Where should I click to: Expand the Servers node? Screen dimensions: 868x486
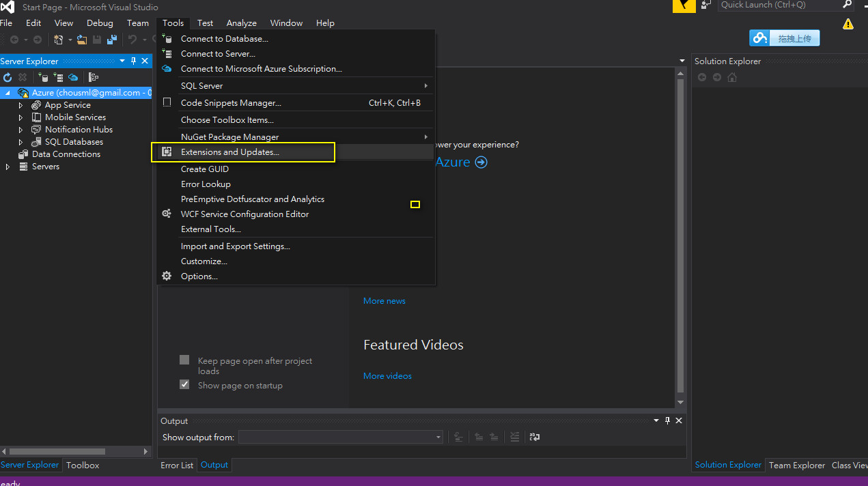(x=8, y=167)
